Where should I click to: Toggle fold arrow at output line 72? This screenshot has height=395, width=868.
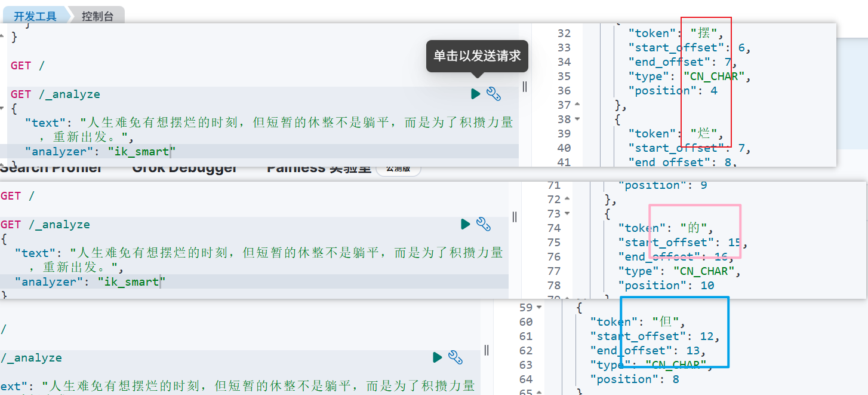coord(567,199)
